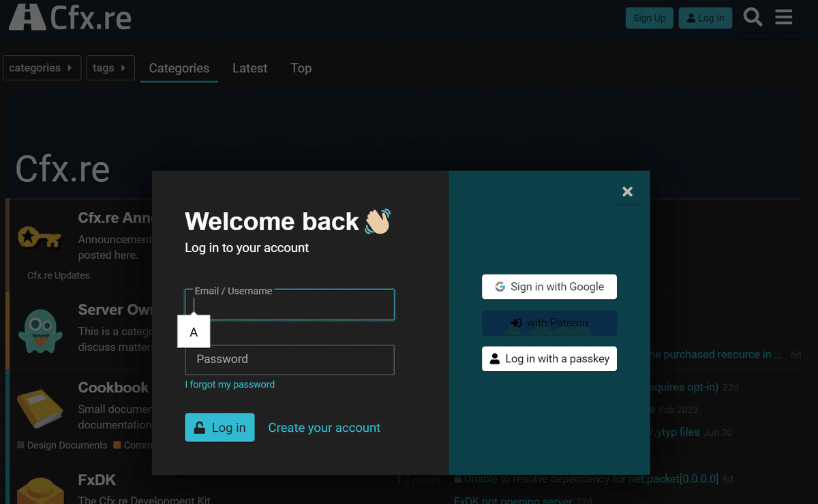Image resolution: width=818 pixels, height=504 pixels.
Task: Open topic ending in requires opt-in)
Action: [684, 387]
